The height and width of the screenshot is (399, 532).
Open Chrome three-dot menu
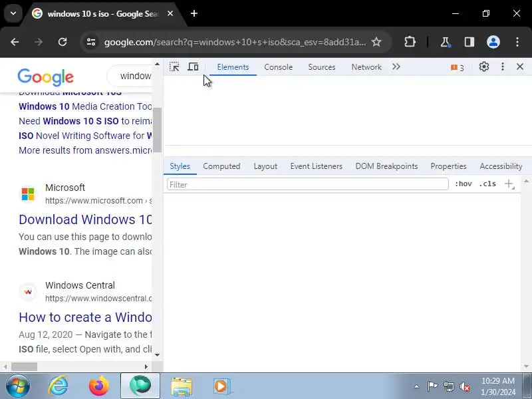point(517,42)
